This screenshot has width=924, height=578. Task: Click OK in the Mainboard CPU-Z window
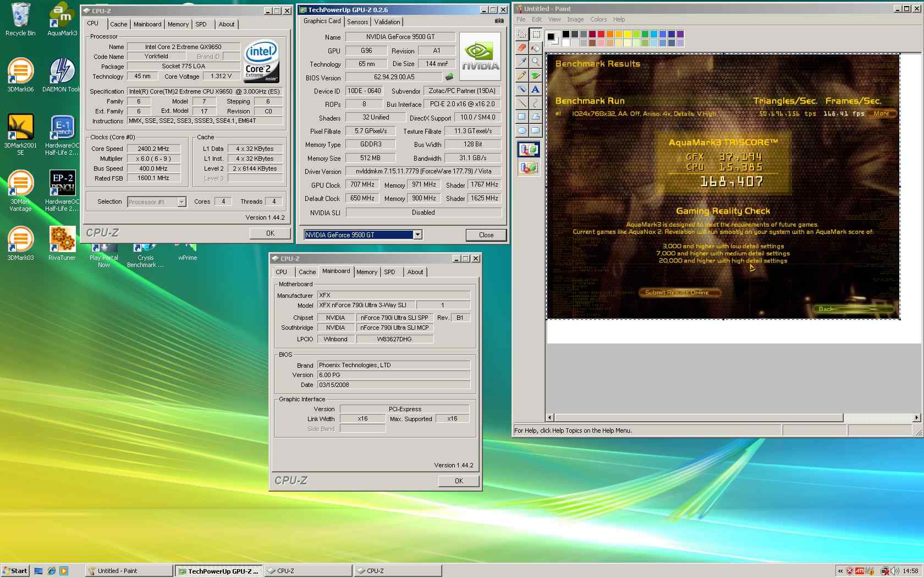[459, 481]
